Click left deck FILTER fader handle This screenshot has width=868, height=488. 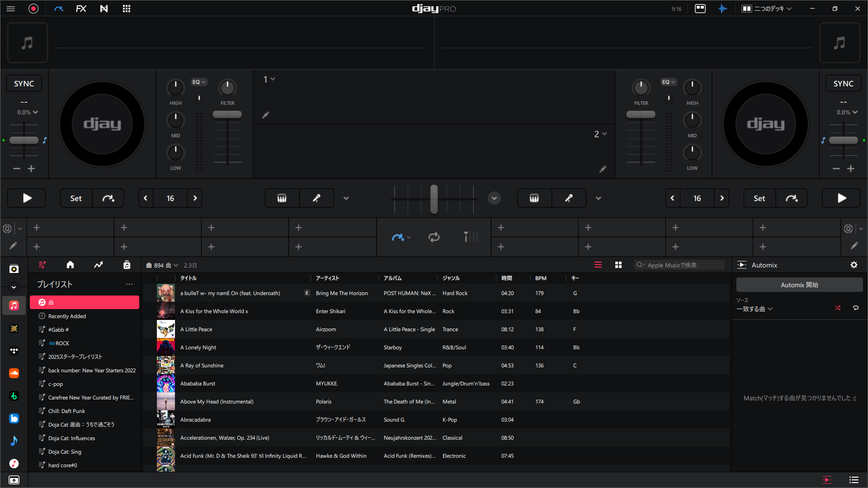[227, 115]
